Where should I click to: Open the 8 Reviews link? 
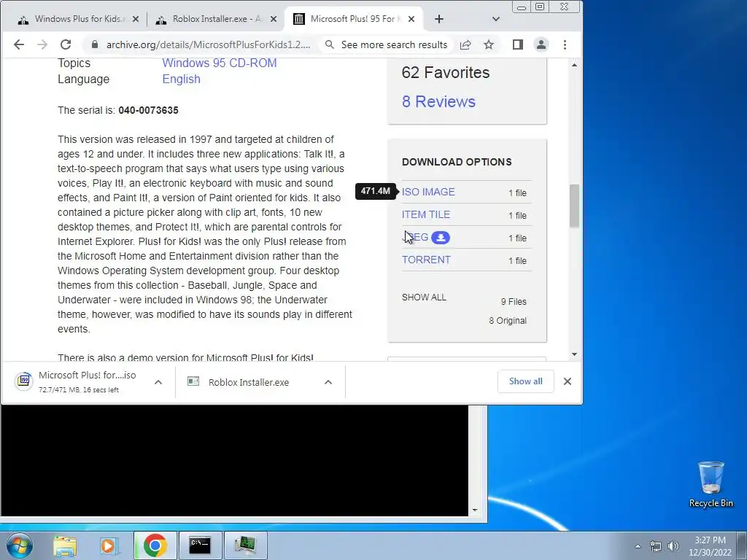(x=438, y=101)
